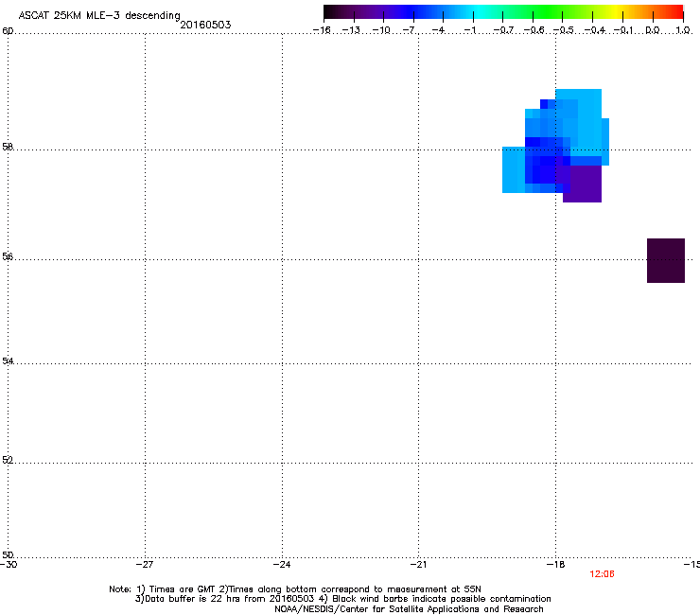
Task: Click the -7 color scale label
Action: pyautogui.click(x=411, y=30)
